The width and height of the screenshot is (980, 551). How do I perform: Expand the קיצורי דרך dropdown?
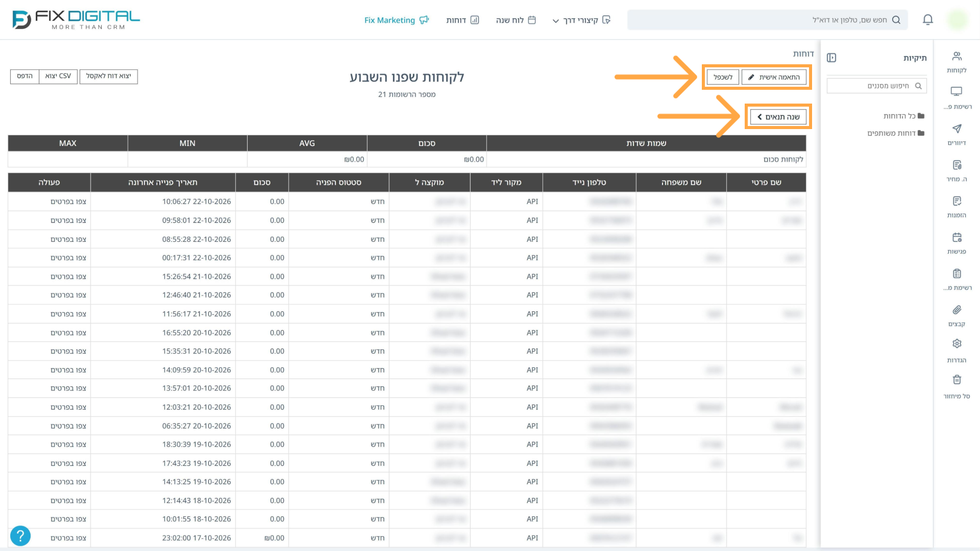tap(581, 20)
